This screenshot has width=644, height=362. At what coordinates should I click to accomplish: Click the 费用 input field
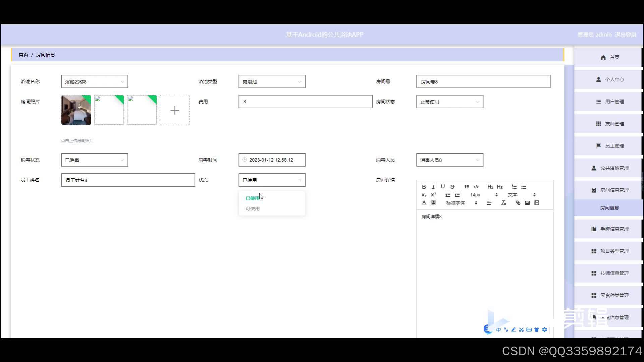pyautogui.click(x=305, y=102)
